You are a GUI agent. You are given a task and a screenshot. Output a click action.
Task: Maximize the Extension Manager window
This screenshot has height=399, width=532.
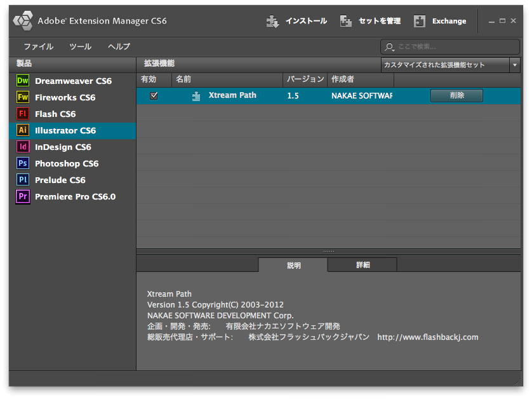pos(503,21)
